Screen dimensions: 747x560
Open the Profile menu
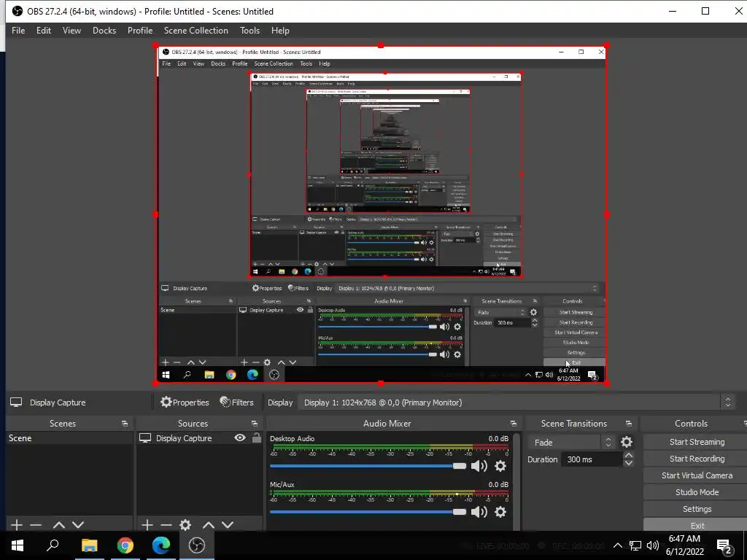139,31
